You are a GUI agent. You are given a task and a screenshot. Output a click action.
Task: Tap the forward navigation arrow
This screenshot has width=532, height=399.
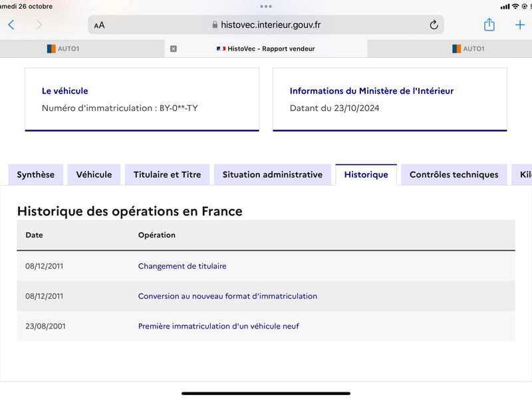[x=39, y=25]
